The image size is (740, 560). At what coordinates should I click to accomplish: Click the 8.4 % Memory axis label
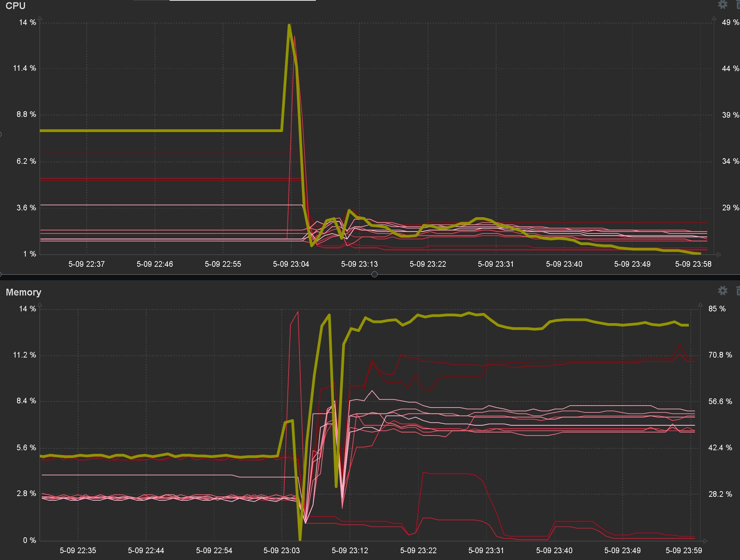coord(26,401)
